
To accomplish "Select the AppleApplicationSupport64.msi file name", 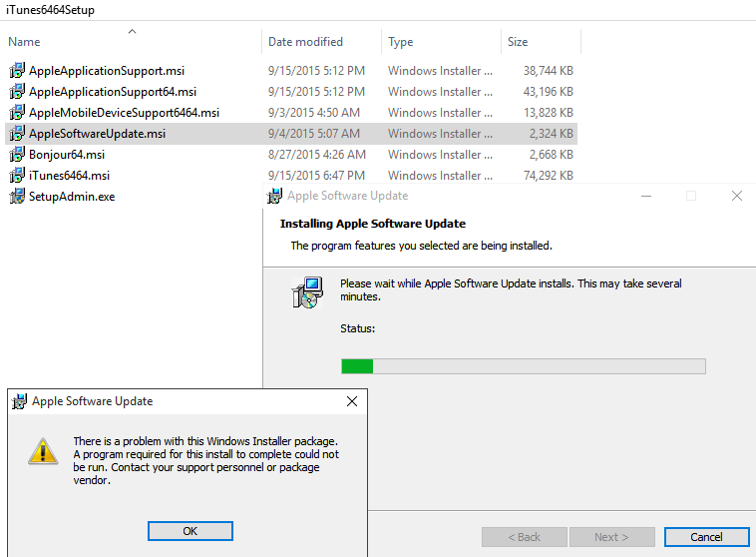I will coord(113,91).
